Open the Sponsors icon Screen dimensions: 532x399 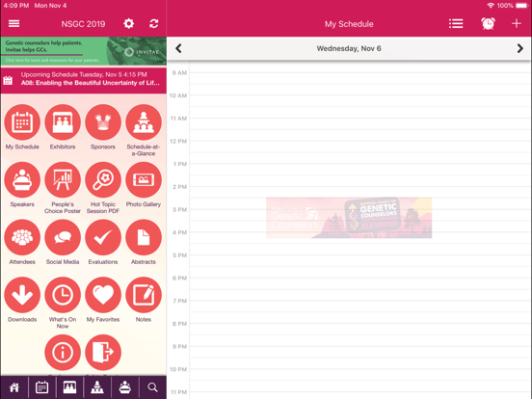coord(103,122)
